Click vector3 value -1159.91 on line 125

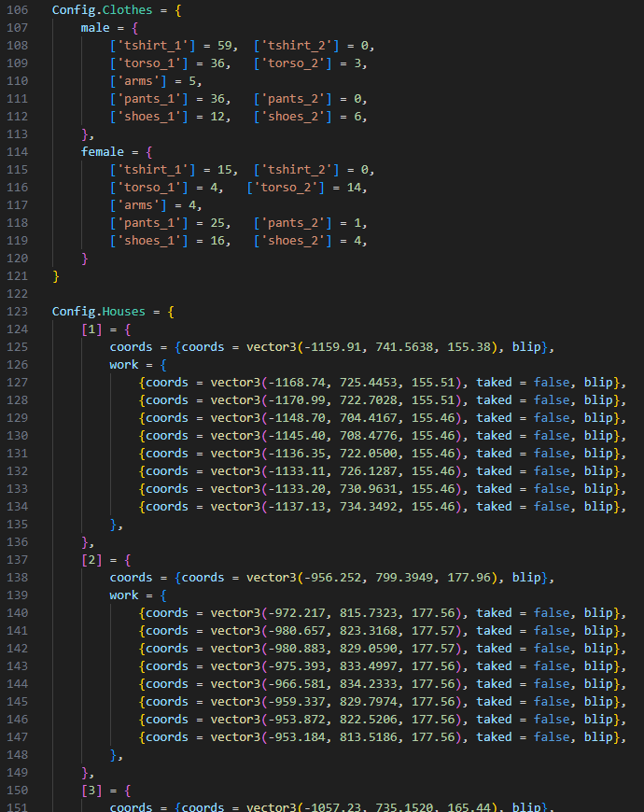coord(332,347)
